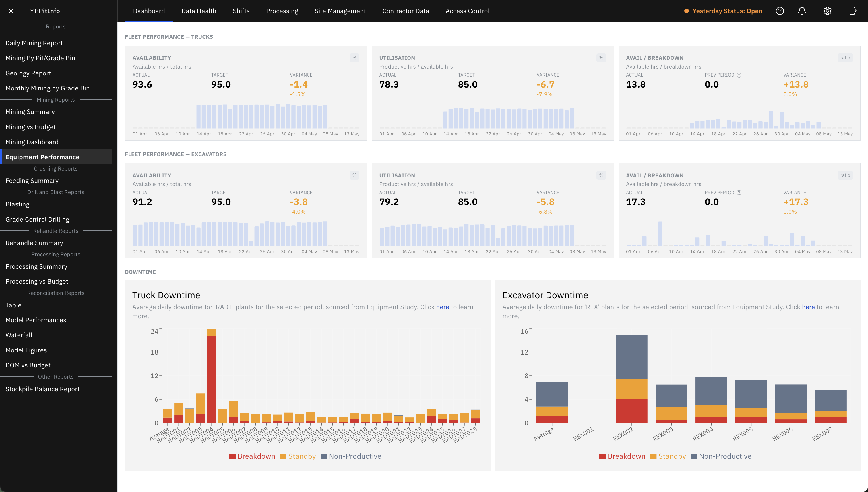Toggle Non-Productive legend in Excavator Downtime chart
Image resolution: width=868 pixels, height=492 pixels.
(x=721, y=456)
